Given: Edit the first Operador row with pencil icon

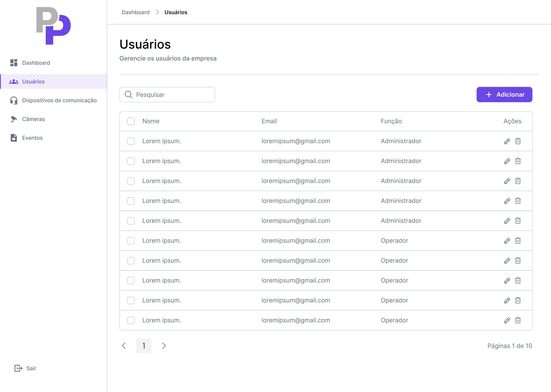Looking at the screenshot, I should [507, 241].
